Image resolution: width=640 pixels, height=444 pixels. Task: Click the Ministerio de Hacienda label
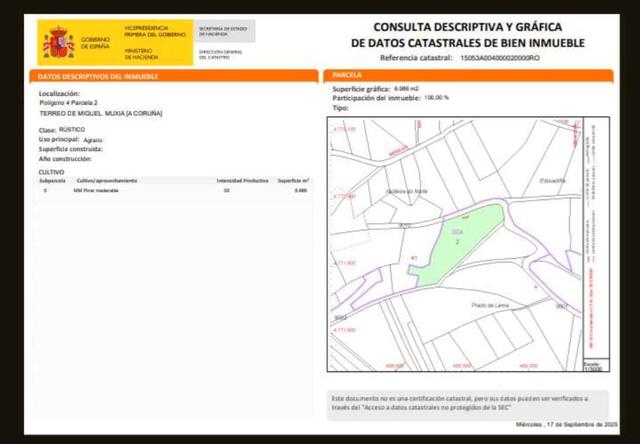[x=139, y=52]
